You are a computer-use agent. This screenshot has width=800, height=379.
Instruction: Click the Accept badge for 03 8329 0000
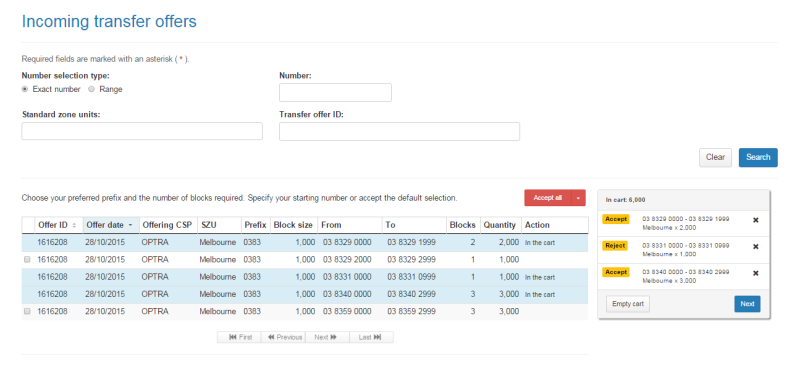click(x=616, y=219)
